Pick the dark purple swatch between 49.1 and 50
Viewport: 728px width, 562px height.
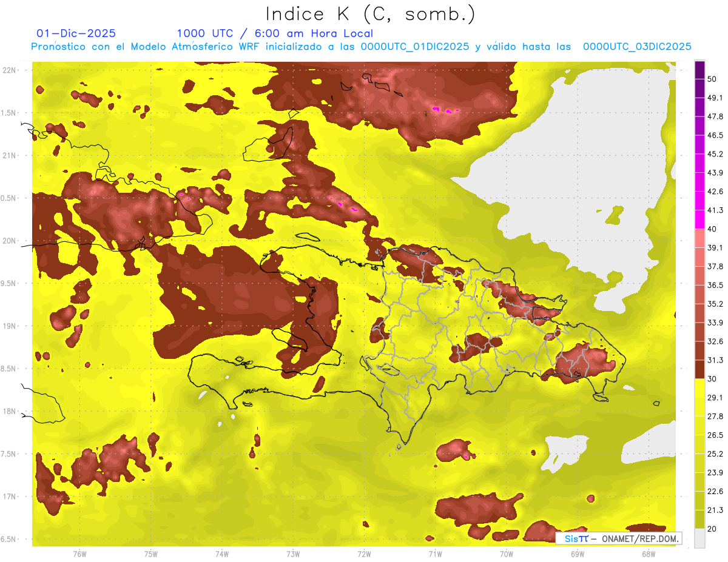click(699, 89)
